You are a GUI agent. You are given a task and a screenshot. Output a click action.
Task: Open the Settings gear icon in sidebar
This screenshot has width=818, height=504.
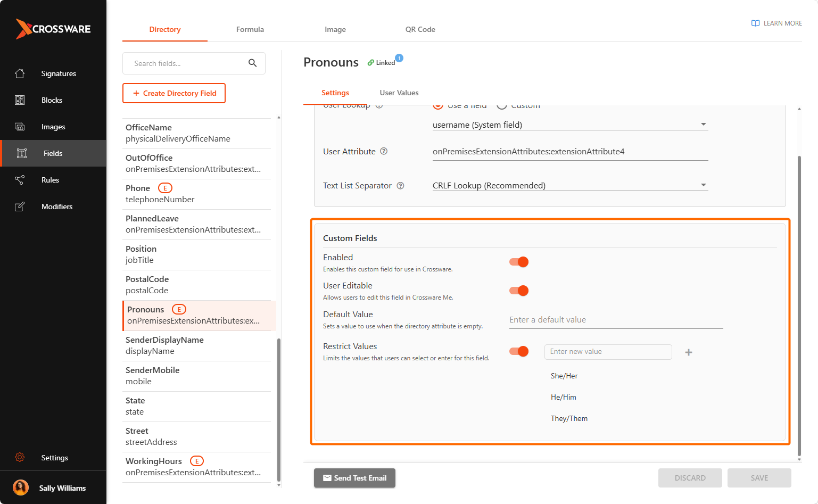tap(20, 457)
